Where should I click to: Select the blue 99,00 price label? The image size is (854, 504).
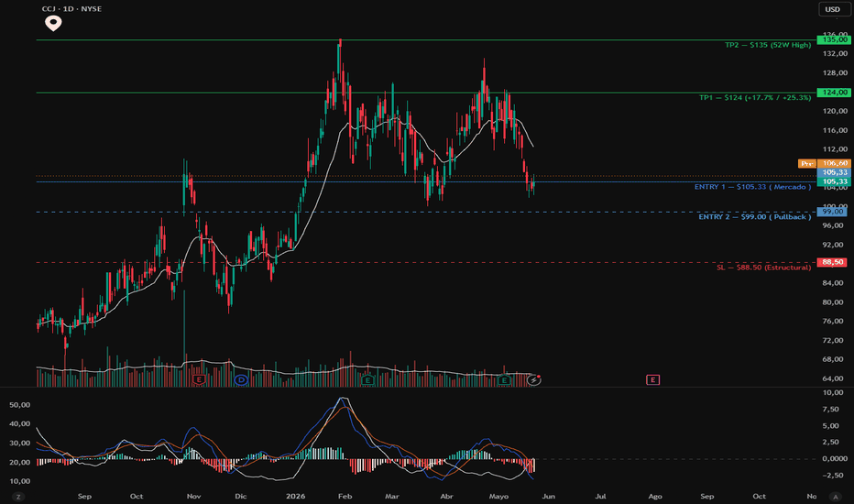coord(832,212)
